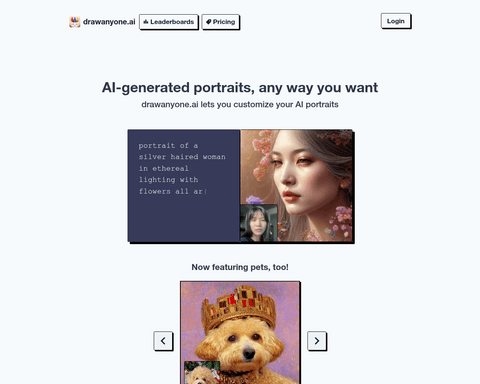Click the tag icon in Pricing

209,22
